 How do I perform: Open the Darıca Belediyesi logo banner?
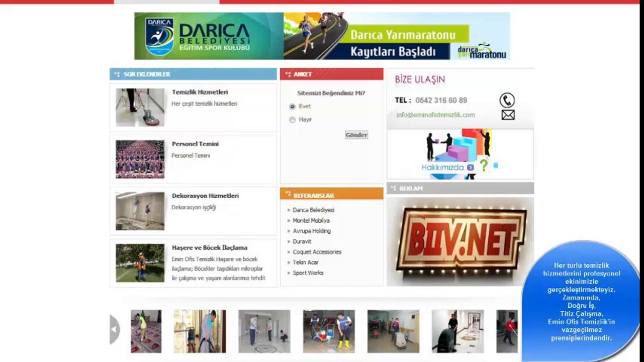[x=209, y=36]
